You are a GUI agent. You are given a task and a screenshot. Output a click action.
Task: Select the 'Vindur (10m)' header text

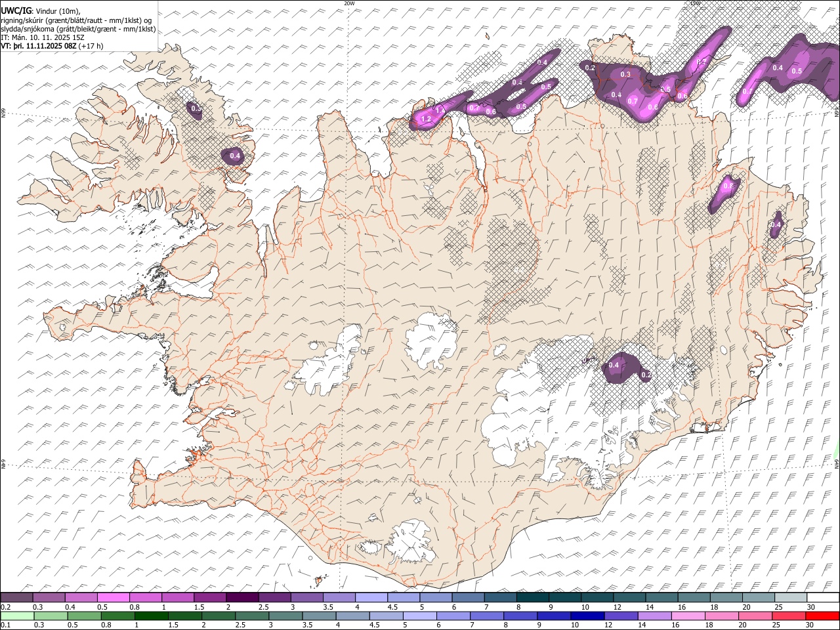pyautogui.click(x=57, y=11)
